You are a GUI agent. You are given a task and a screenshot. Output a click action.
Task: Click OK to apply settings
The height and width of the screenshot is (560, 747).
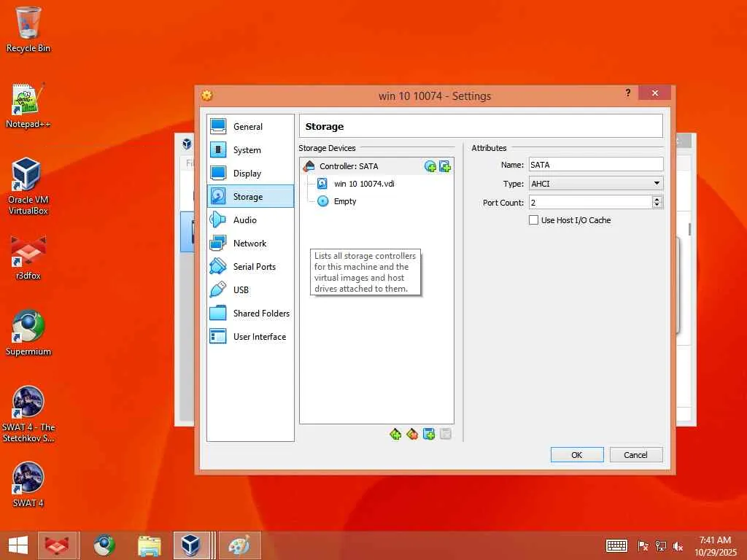point(577,455)
